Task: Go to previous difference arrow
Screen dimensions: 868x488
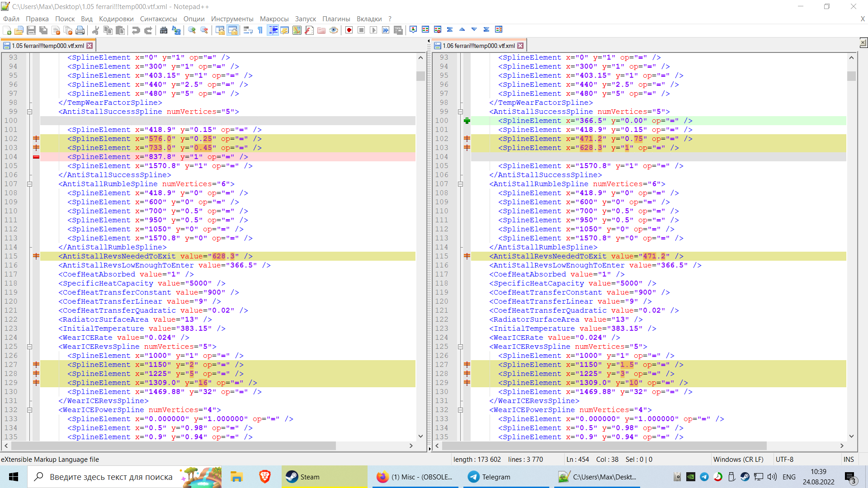Action: coord(462,29)
